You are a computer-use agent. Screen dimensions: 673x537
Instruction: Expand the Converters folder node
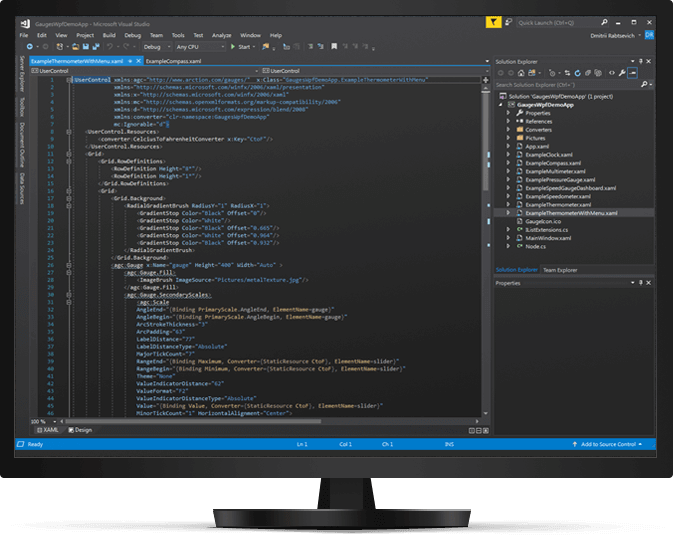pyautogui.click(x=509, y=130)
